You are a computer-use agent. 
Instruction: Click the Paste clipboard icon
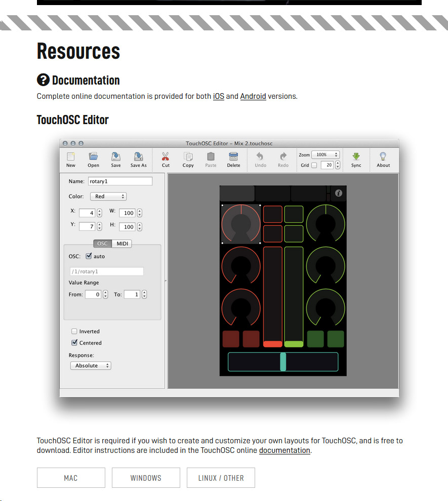211,157
